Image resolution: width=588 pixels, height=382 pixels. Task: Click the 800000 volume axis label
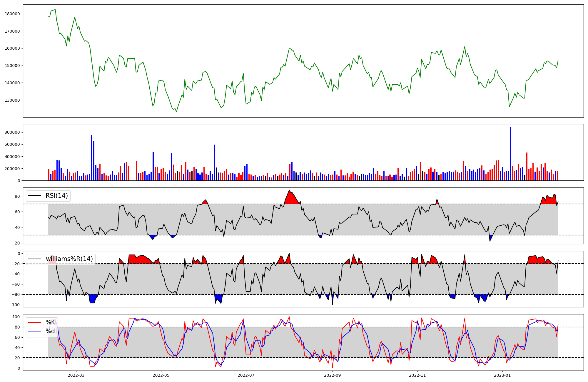[12, 132]
